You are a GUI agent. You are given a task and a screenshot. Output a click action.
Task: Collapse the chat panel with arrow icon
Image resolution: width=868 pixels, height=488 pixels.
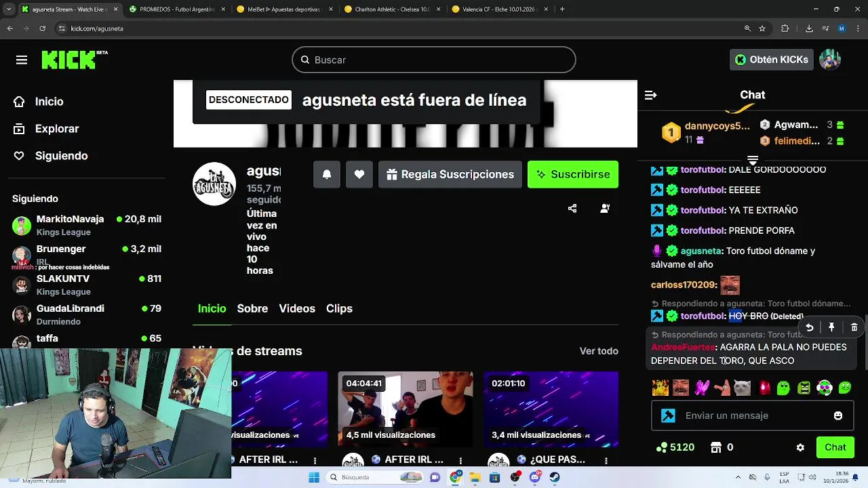[x=651, y=96]
